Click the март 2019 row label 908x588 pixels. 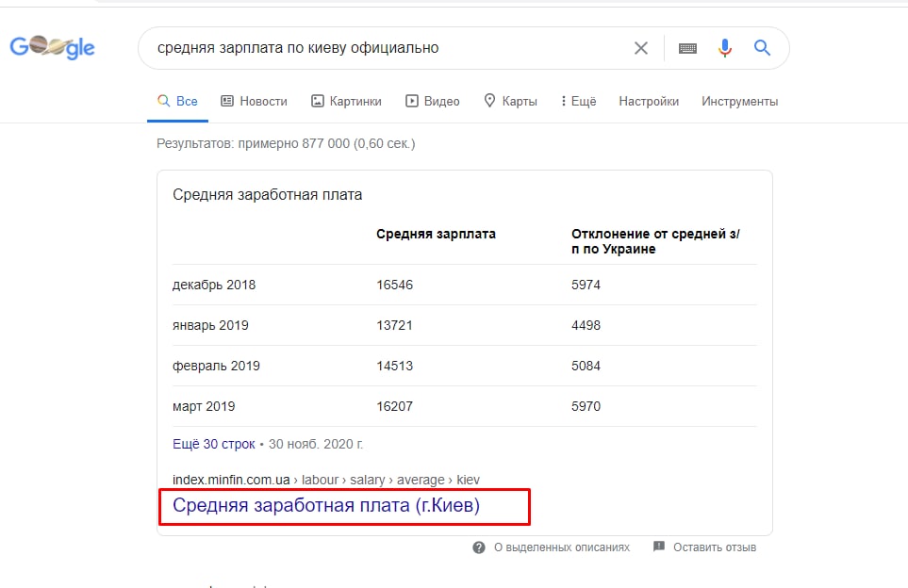pyautogui.click(x=204, y=406)
